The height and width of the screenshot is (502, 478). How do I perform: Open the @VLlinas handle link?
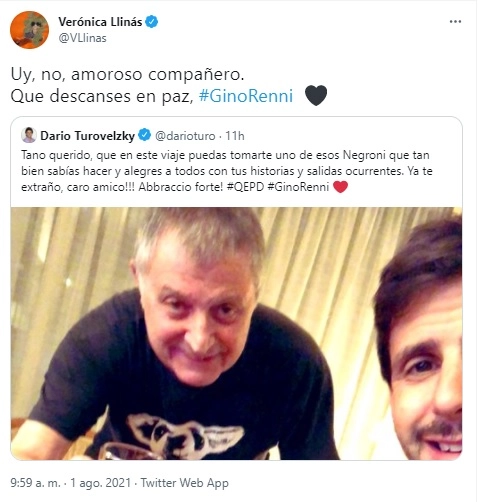click(x=82, y=38)
